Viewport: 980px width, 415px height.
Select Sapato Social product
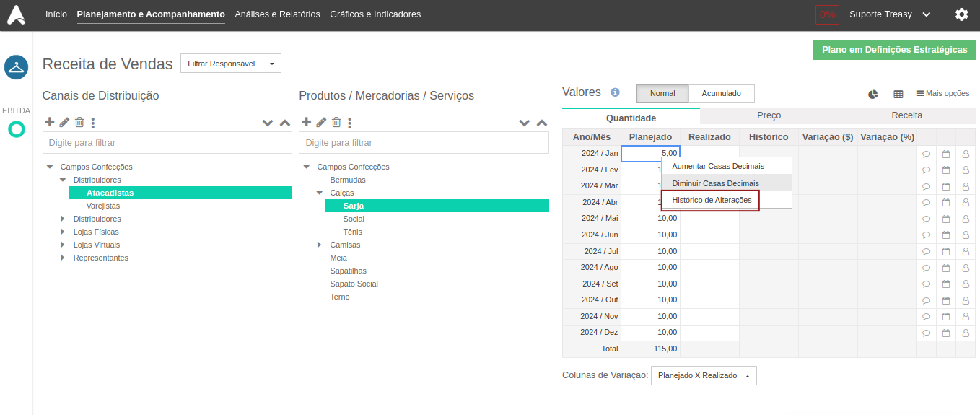tap(354, 284)
